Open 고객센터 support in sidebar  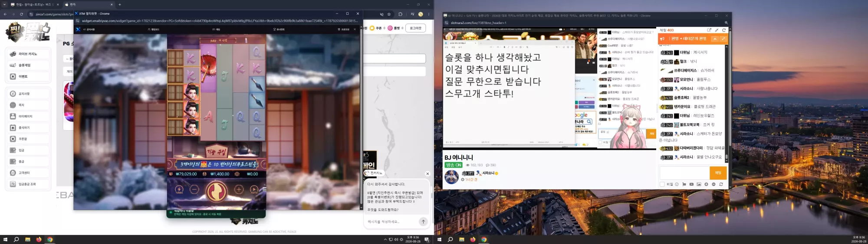pos(28,173)
